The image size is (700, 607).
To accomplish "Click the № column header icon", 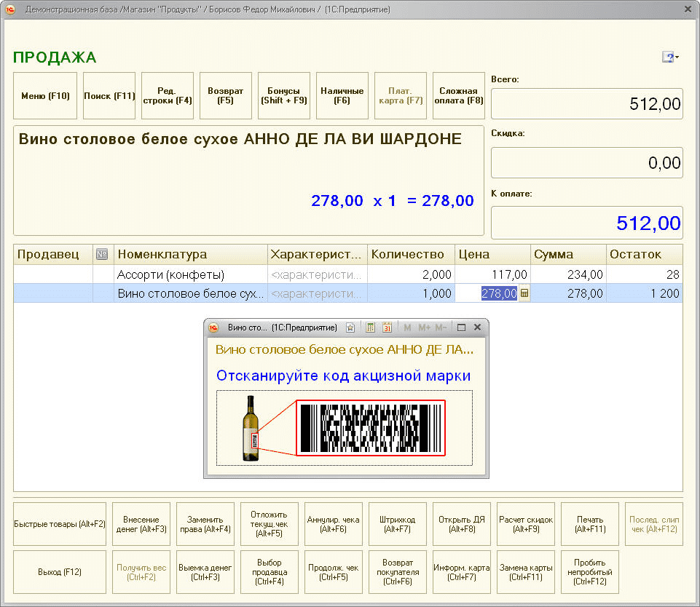I will coord(102,254).
